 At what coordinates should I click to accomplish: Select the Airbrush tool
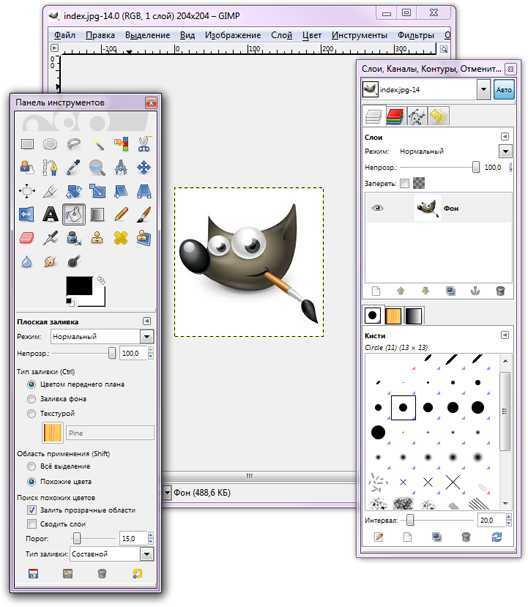click(50, 238)
